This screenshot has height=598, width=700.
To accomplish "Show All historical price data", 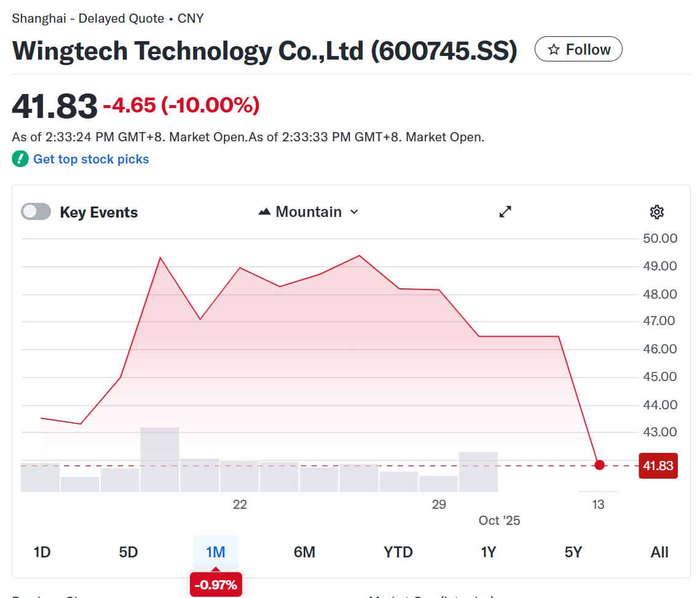I will pyautogui.click(x=659, y=552).
